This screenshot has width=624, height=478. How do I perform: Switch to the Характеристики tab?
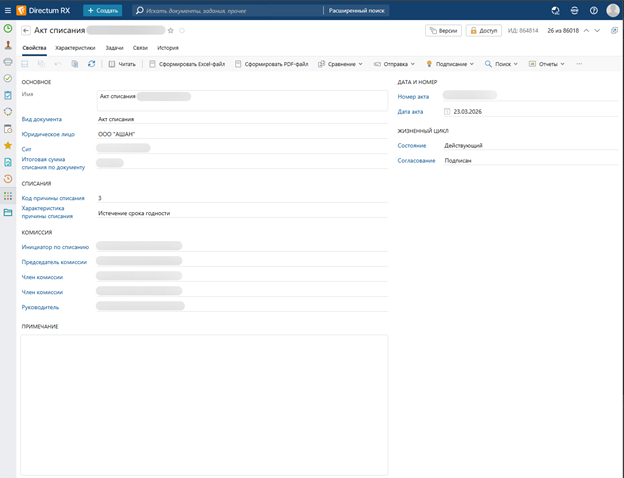pos(75,47)
